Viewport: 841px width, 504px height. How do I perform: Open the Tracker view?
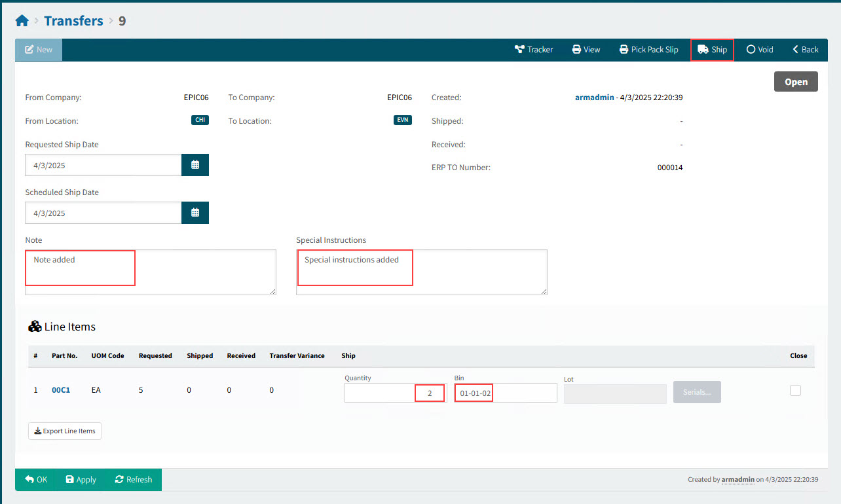534,50
